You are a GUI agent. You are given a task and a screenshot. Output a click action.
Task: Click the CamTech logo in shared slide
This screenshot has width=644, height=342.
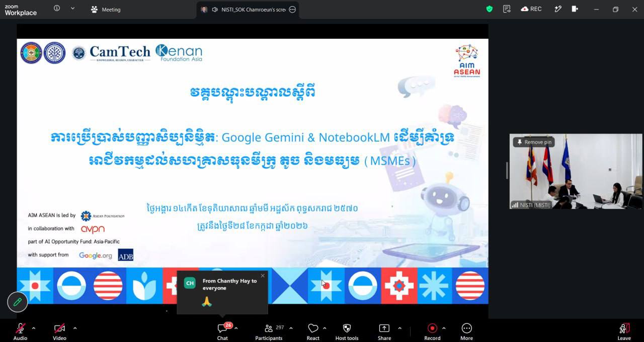pos(111,53)
